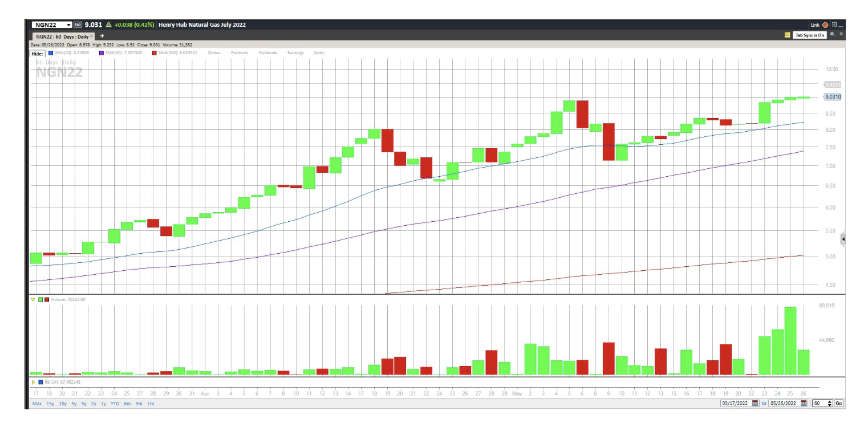Click the start date input field

pyautogui.click(x=736, y=403)
